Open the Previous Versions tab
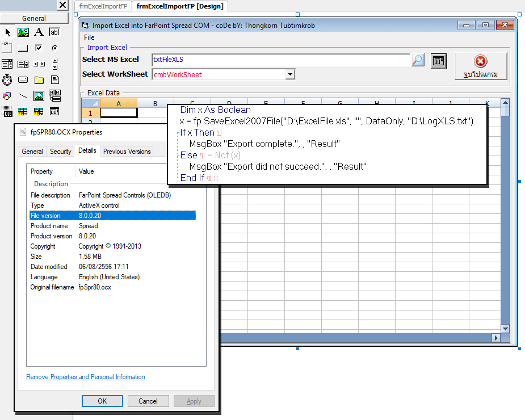This screenshot has height=420, width=525. [127, 152]
